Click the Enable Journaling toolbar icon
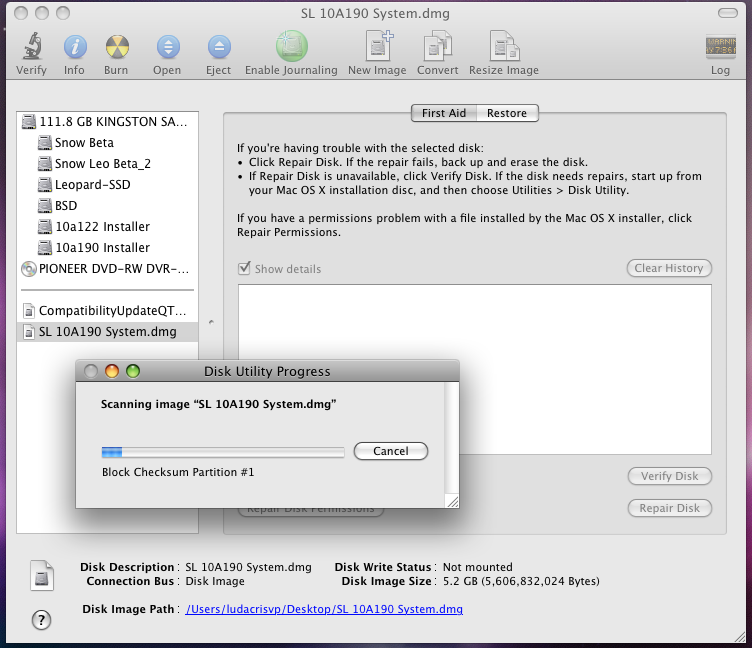This screenshot has width=752, height=648. coord(292,46)
